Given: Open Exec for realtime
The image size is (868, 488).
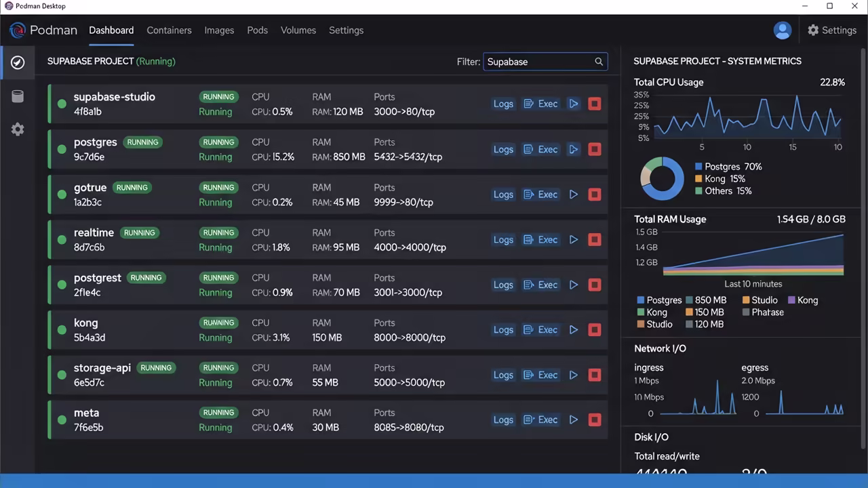Looking at the screenshot, I should pyautogui.click(x=541, y=239).
